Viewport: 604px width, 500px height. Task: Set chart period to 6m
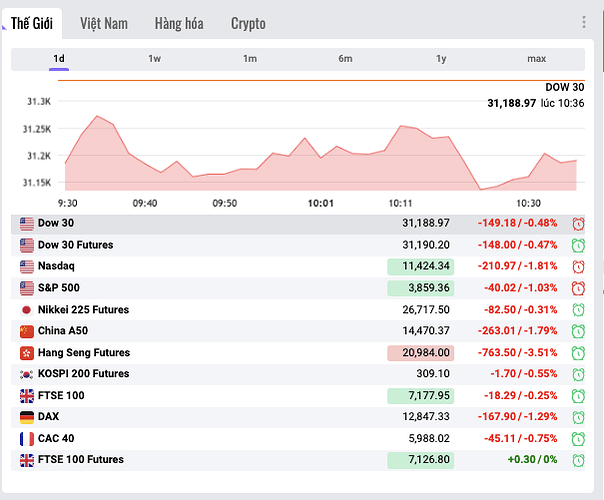(345, 59)
